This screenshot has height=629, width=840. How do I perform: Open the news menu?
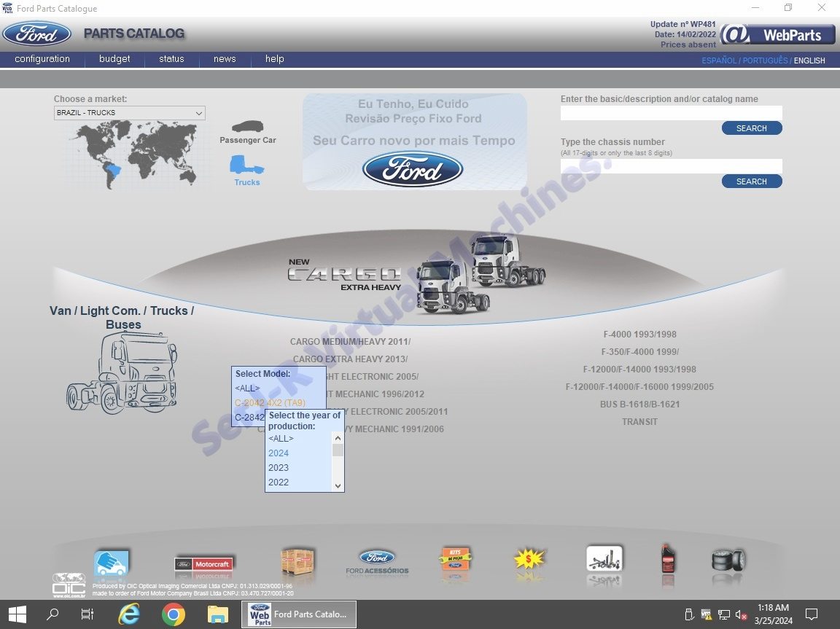(225, 59)
